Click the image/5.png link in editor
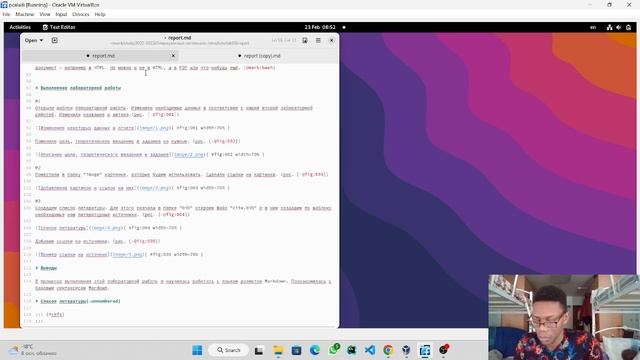Image resolution: width=640 pixels, height=360 pixels. click(x=127, y=254)
